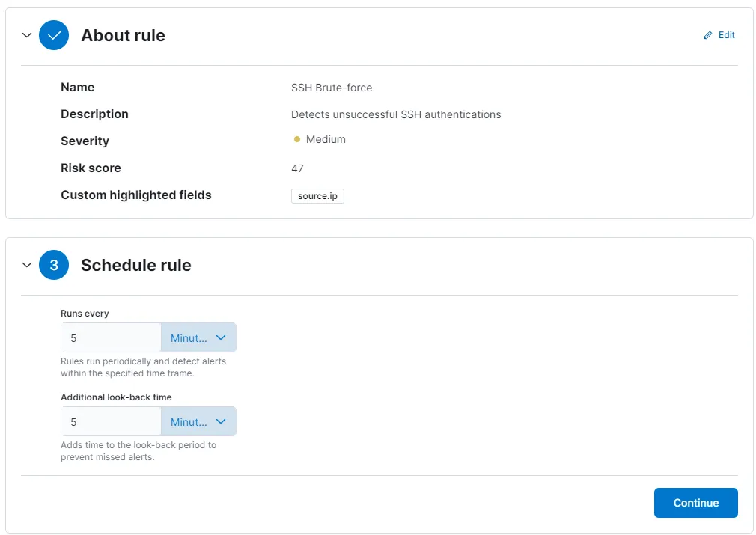Click the SSH Brute-force rule name
The height and width of the screenshot is (535, 756).
point(332,88)
